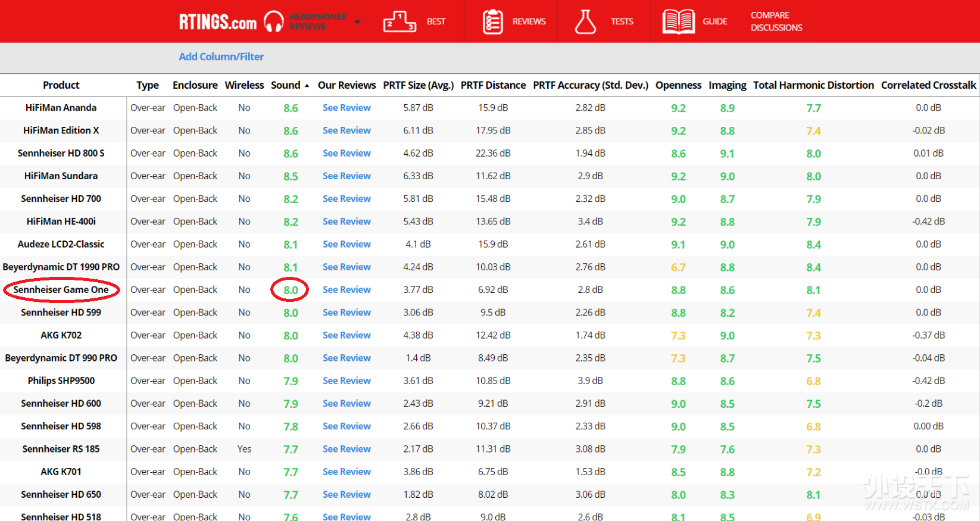
Task: Sort by the Openness column header
Action: (x=679, y=85)
